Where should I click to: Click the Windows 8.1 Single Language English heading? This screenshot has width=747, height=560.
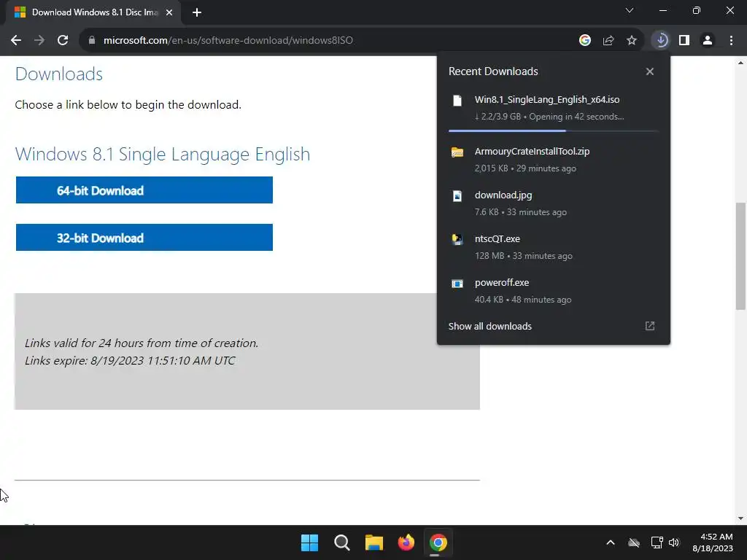[163, 155]
